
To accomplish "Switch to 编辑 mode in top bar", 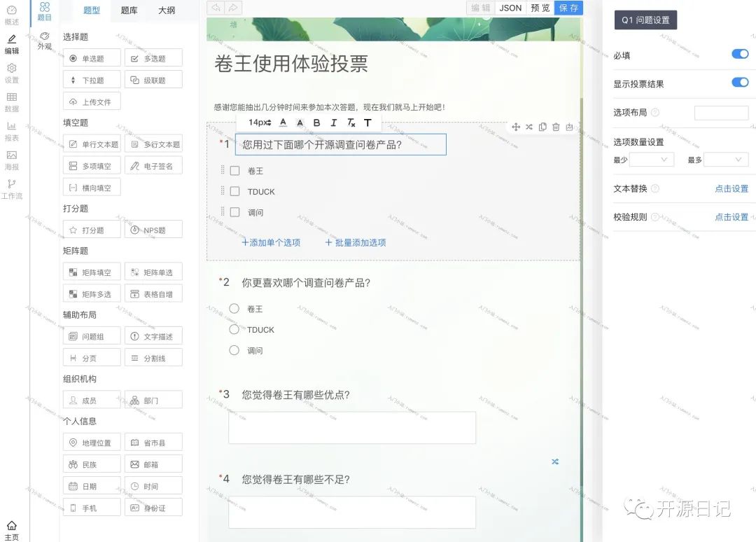I will pyautogui.click(x=481, y=8).
